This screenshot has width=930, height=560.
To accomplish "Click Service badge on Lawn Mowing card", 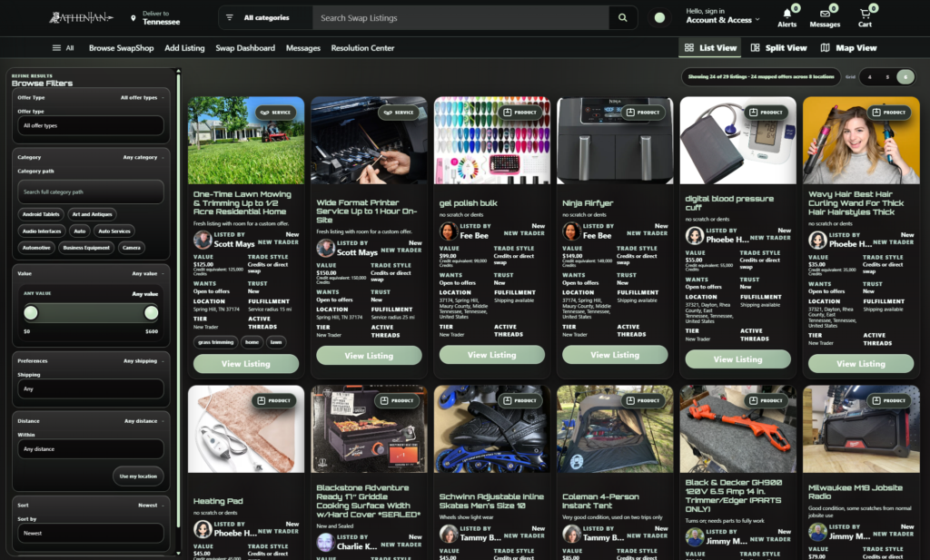I will pyautogui.click(x=276, y=112).
